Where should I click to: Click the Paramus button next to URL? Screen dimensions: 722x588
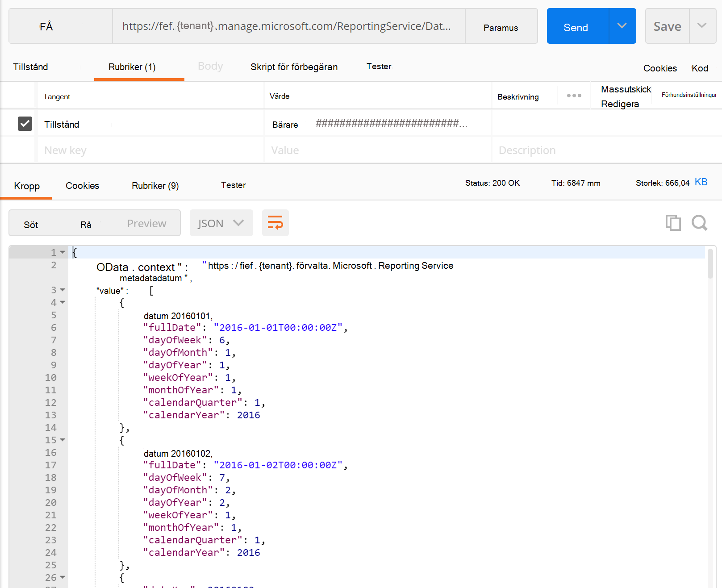point(501,27)
